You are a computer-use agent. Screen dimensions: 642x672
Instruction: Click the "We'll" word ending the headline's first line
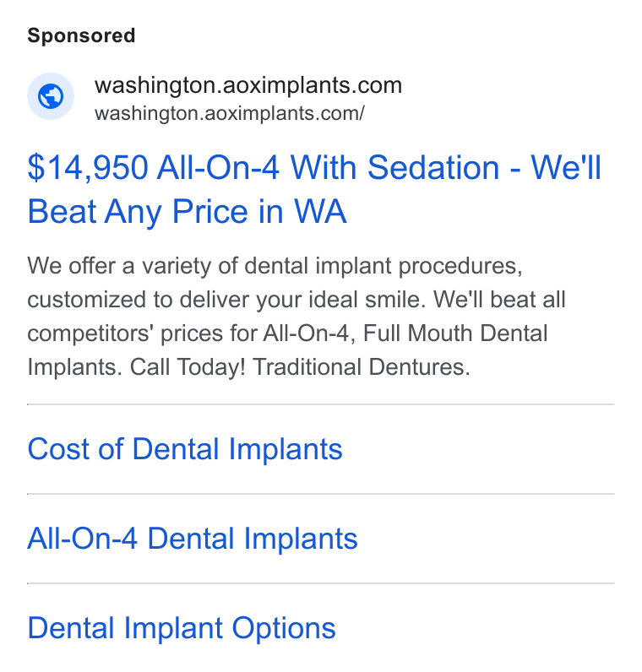(566, 167)
